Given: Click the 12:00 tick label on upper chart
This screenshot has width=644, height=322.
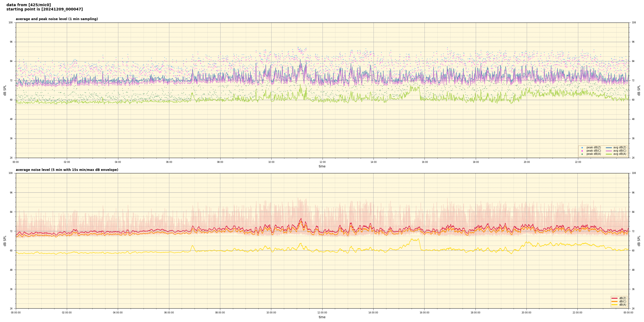Looking at the screenshot, I should [x=322, y=162].
